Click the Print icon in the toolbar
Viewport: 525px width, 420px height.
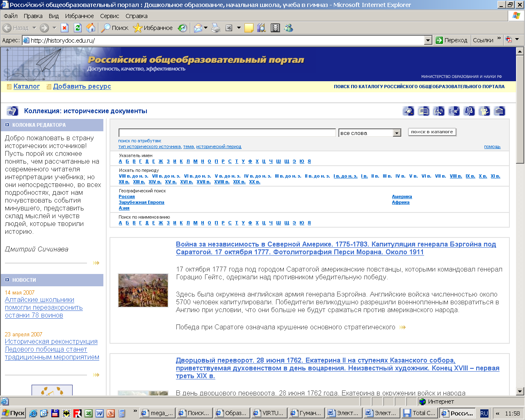pos(216,28)
